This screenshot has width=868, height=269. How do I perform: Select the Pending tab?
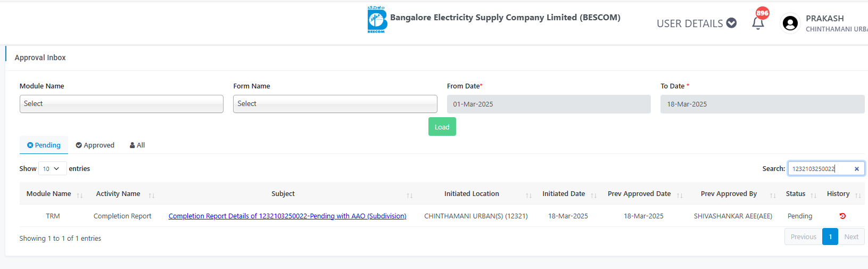[x=44, y=145]
